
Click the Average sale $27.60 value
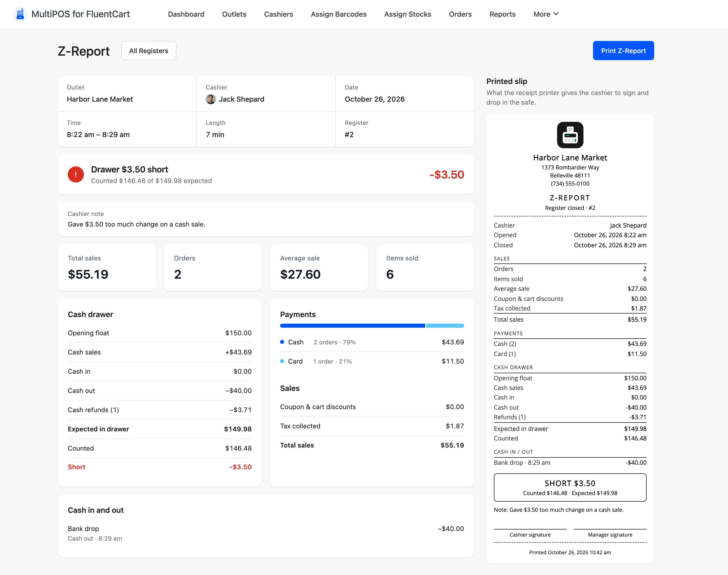pyautogui.click(x=300, y=274)
